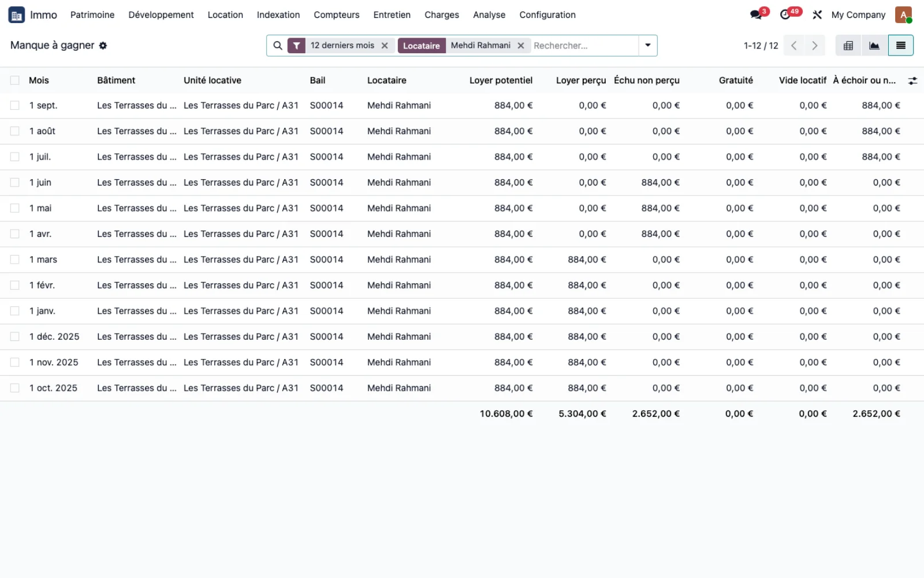924x578 pixels.
Task: Open the Indexation menu
Action: (278, 15)
